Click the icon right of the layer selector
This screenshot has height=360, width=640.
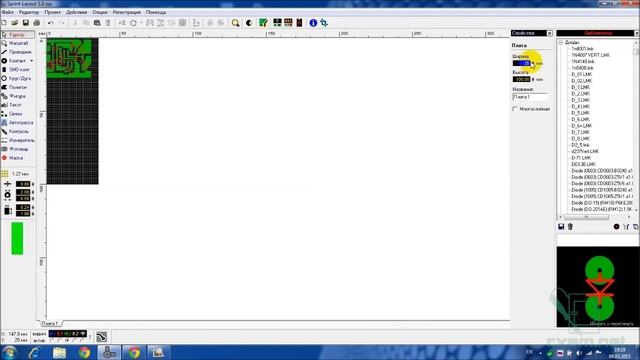click(101, 337)
